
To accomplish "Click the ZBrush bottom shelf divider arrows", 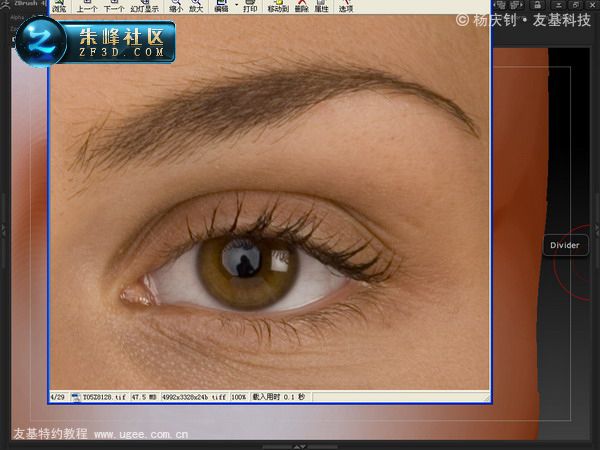I will pos(299,447).
